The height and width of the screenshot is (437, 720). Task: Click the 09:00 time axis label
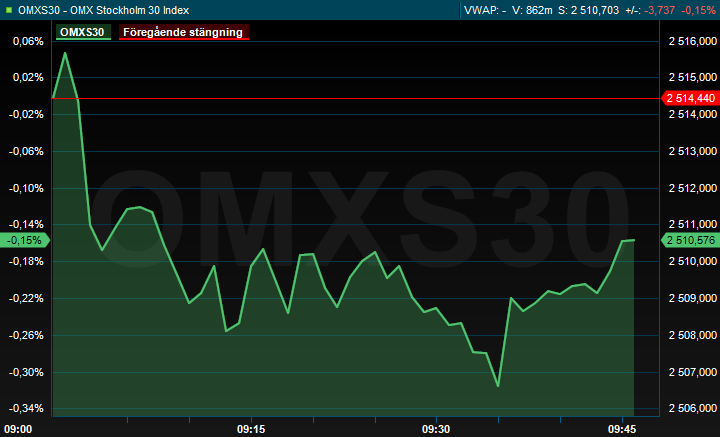point(18,429)
